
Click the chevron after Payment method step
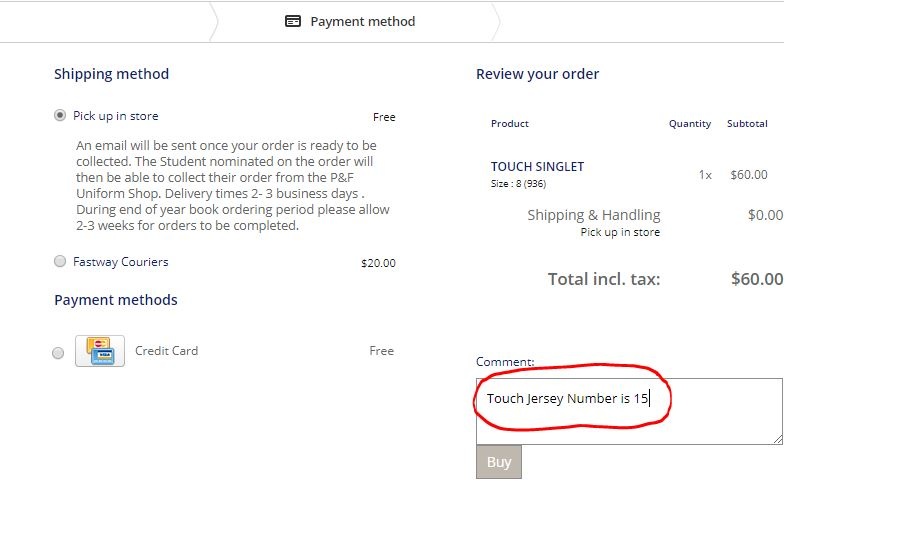coord(495,22)
